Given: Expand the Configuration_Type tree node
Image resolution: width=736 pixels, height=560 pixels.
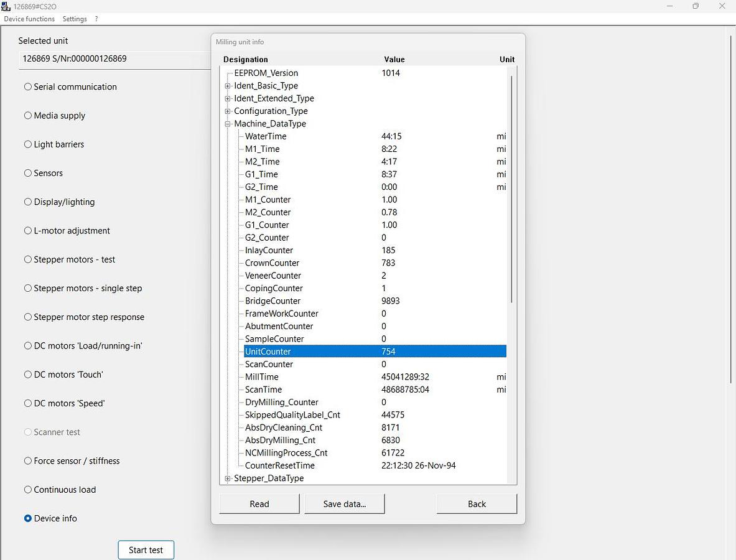Looking at the screenshot, I should coord(228,111).
